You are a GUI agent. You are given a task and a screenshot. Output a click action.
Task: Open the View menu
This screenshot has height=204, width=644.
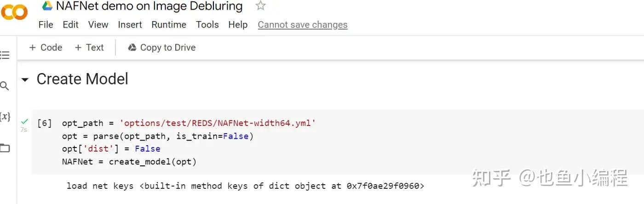click(x=98, y=25)
